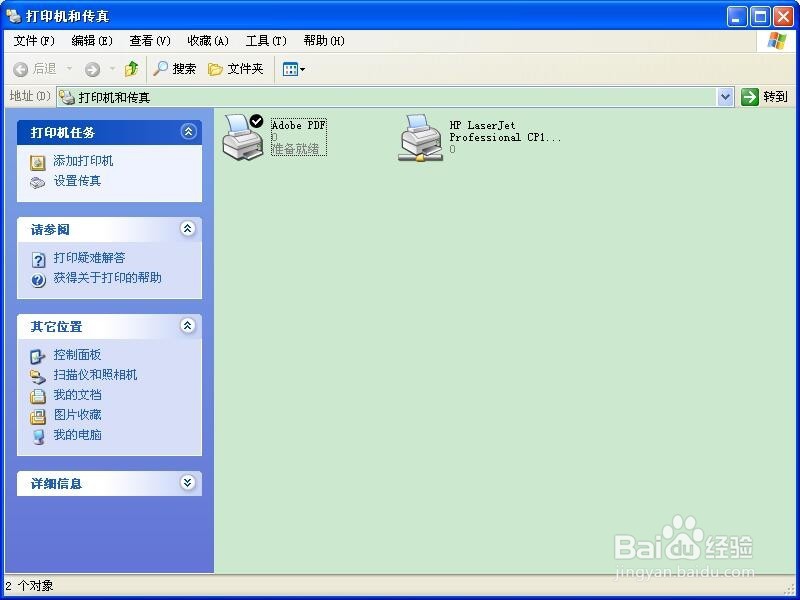800x600 pixels.
Task: Open 图片收藏 in the sidebar
Action: (77, 415)
